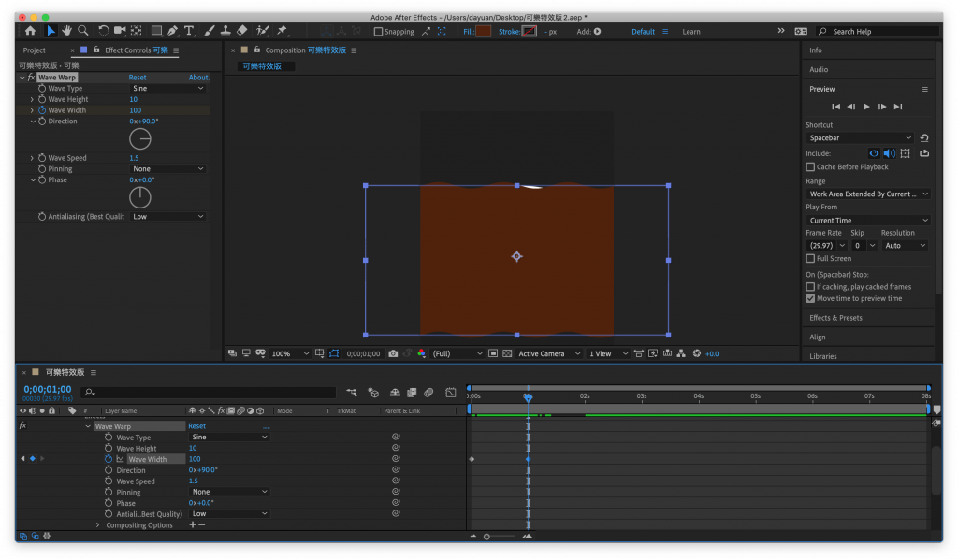Open the Wave Type dropdown in Effect Controls
The width and height of the screenshot is (958, 560).
point(167,89)
